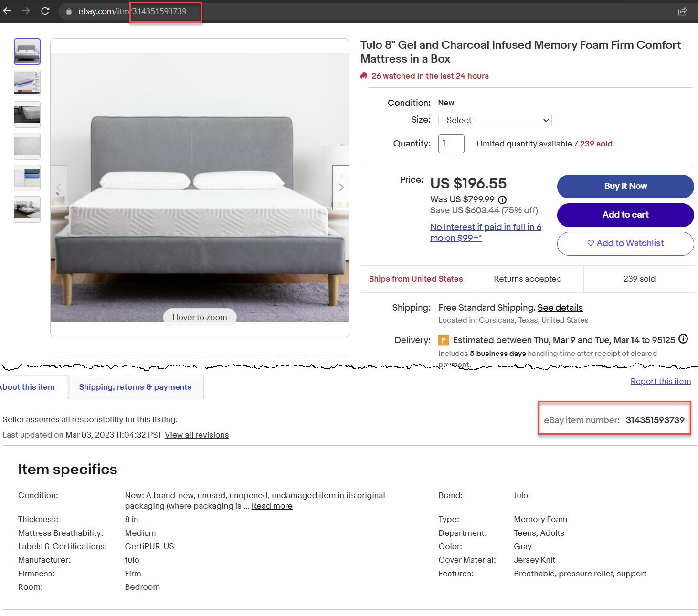Click the Add to Watchlist button
The image size is (698, 616).
tap(625, 243)
